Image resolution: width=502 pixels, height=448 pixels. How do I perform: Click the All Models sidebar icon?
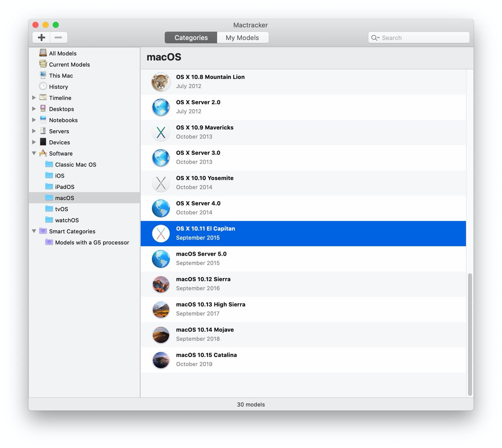[43, 53]
